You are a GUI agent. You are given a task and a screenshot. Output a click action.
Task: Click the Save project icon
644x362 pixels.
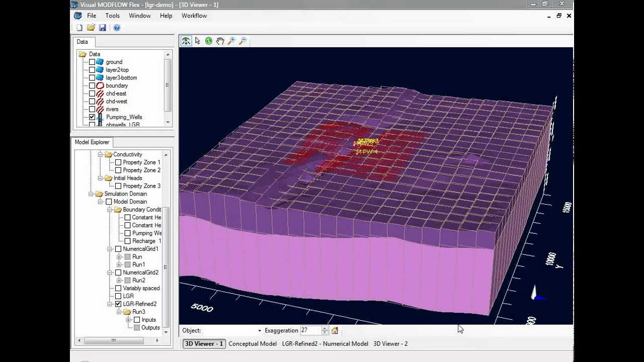point(102,28)
